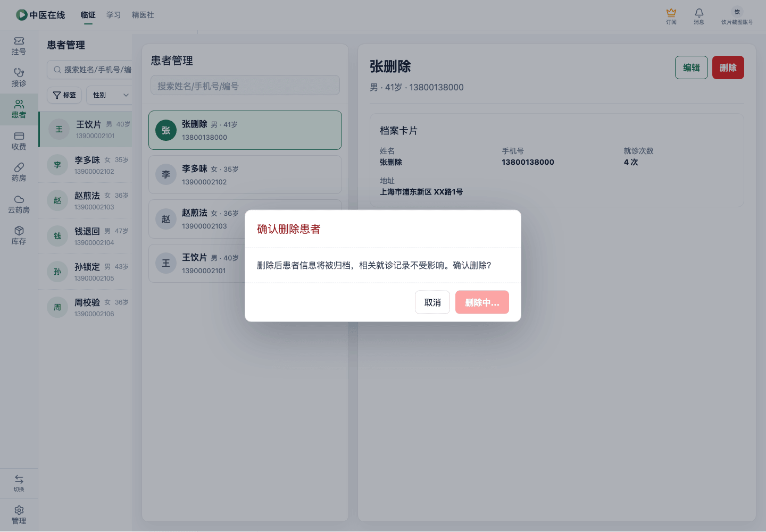Image resolution: width=766 pixels, height=532 pixels.
Task: Click the 切换 switch icon
Action: coord(19,483)
